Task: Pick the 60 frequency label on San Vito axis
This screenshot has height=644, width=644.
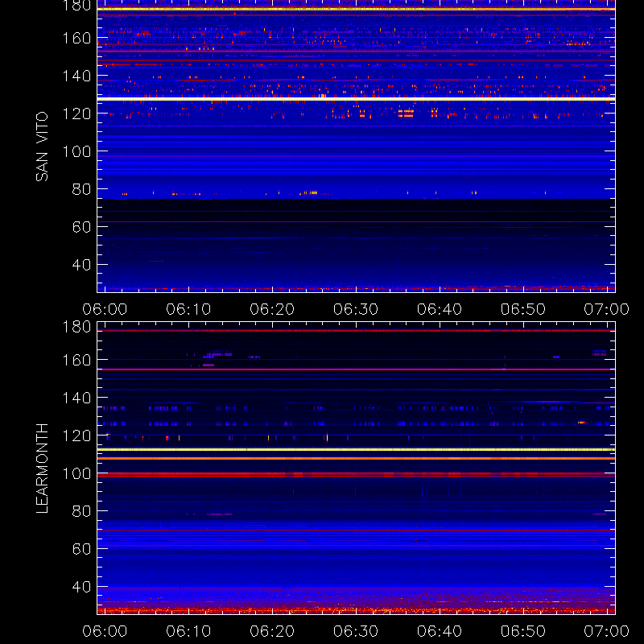Action: click(x=81, y=227)
